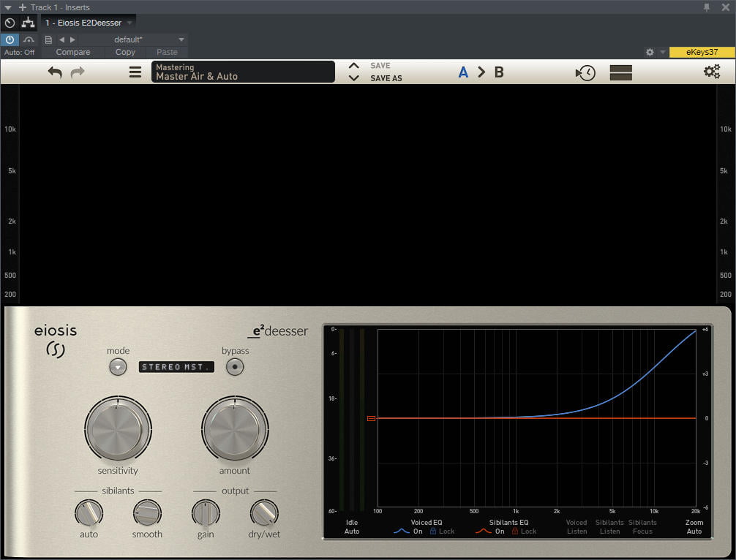Screen dimensions: 736x560
Task: Click the STEREO MST mode display
Action: (x=176, y=367)
